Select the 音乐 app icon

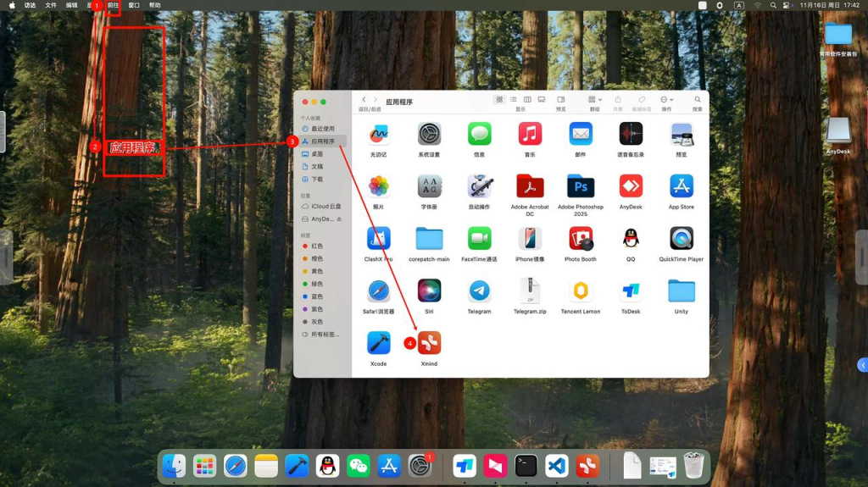pos(530,134)
